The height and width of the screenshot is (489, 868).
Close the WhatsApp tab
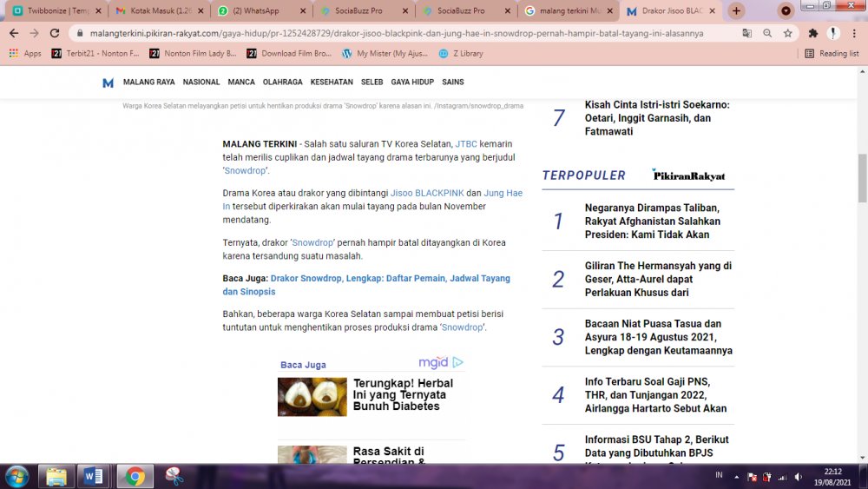pos(303,10)
